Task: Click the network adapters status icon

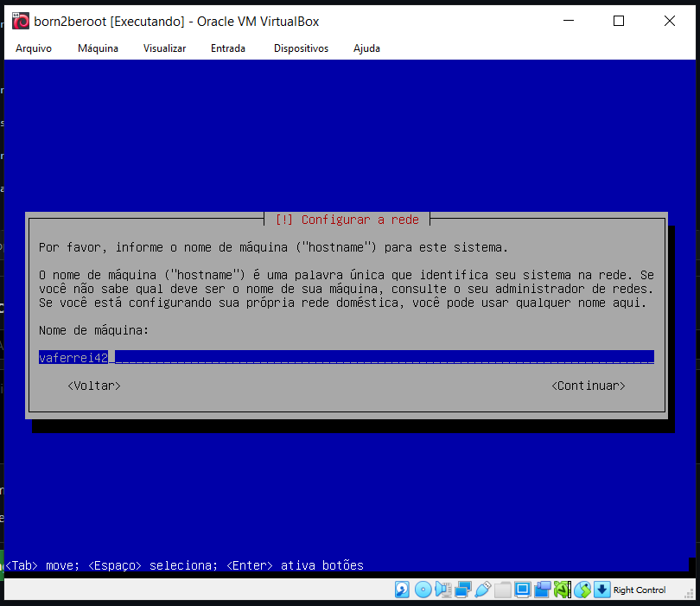Action: click(x=463, y=590)
